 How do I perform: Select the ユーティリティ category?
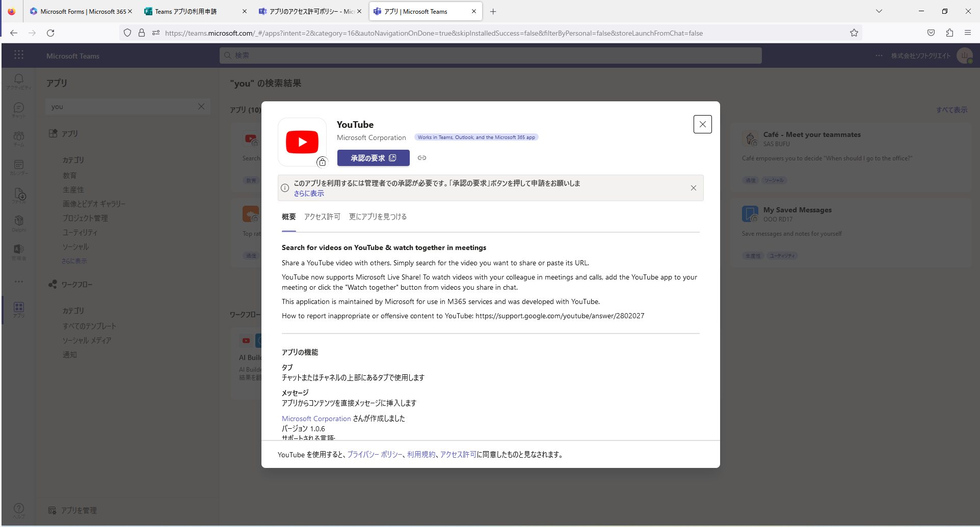pos(80,233)
